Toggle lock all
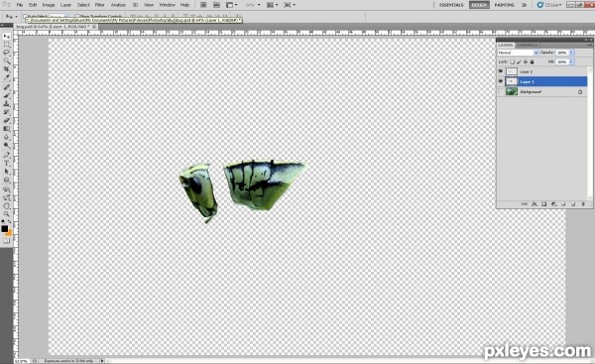Screen dimensions: 595x364 tap(532, 61)
